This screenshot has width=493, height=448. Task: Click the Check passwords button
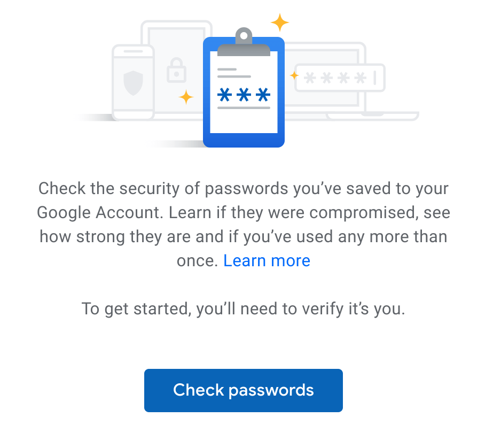coord(244,390)
